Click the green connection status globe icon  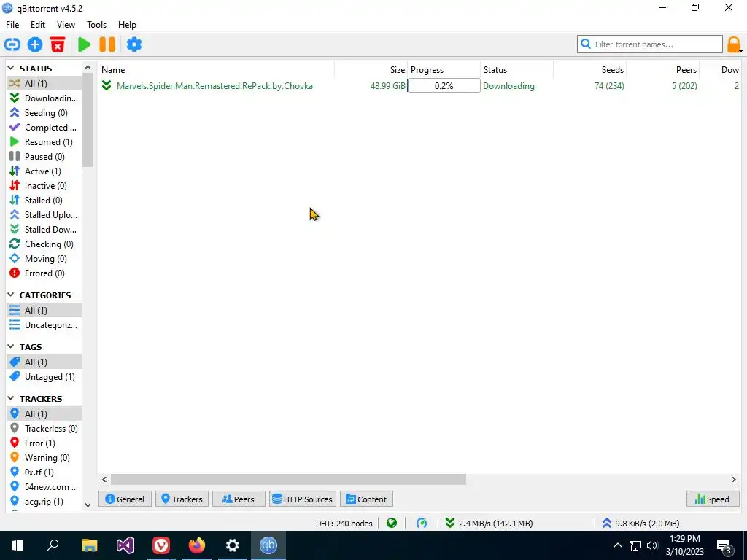(x=392, y=524)
